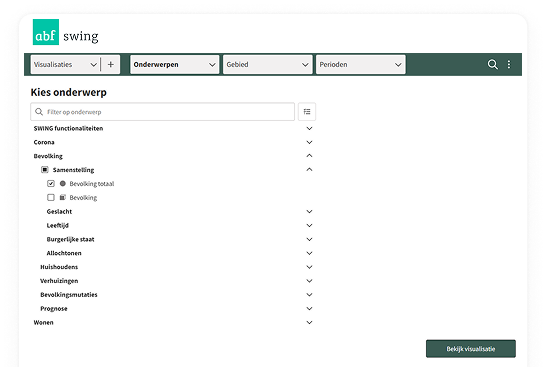Check the unchecked Bevolking checkbox
Viewport: 547px width, 367px height.
pos(51,197)
